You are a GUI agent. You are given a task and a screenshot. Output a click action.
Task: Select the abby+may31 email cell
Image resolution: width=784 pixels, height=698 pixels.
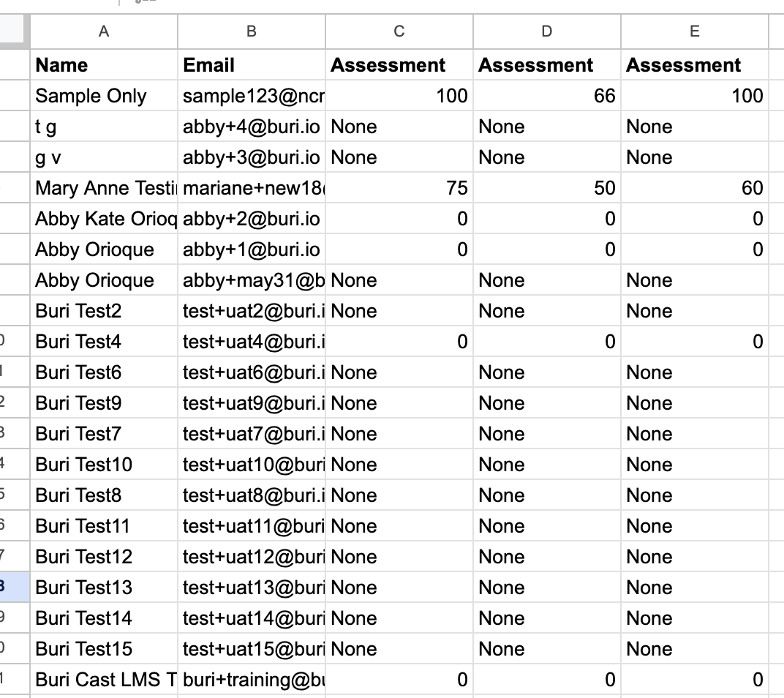(x=251, y=280)
